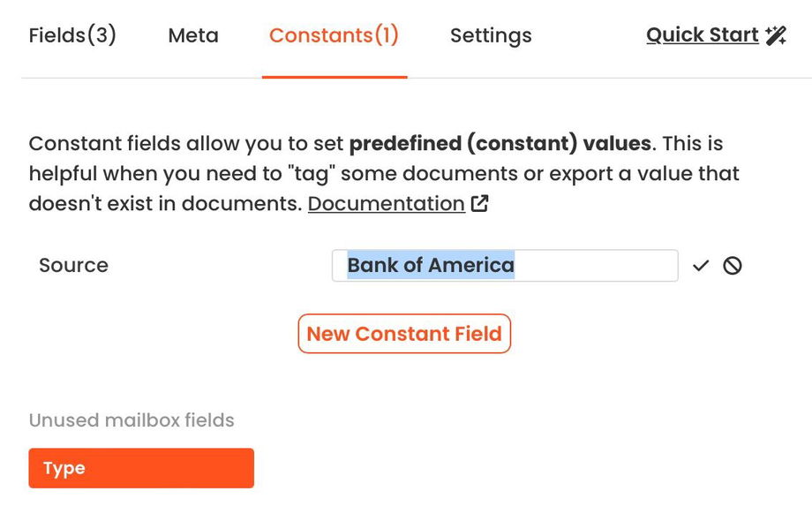Click "doesn't exist in documents" description text
Screen dimensions: 812x514
pos(164,204)
